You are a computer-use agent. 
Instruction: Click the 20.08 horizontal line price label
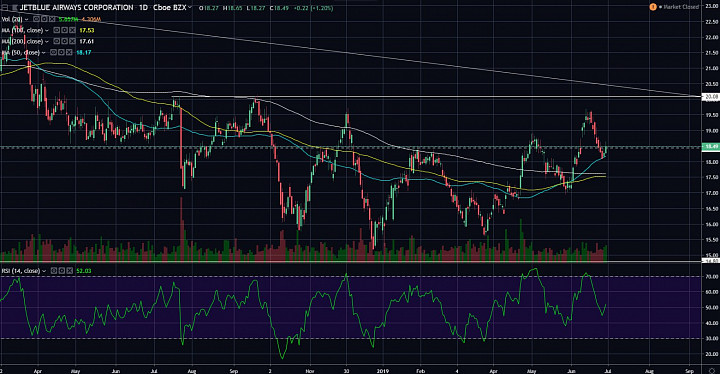pyautogui.click(x=711, y=96)
